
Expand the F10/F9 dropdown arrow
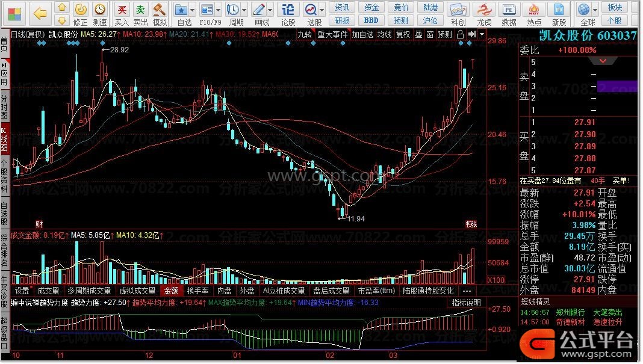tap(219, 10)
